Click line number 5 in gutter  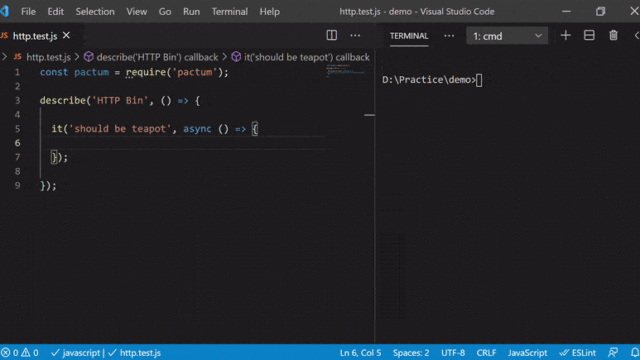(x=17, y=129)
